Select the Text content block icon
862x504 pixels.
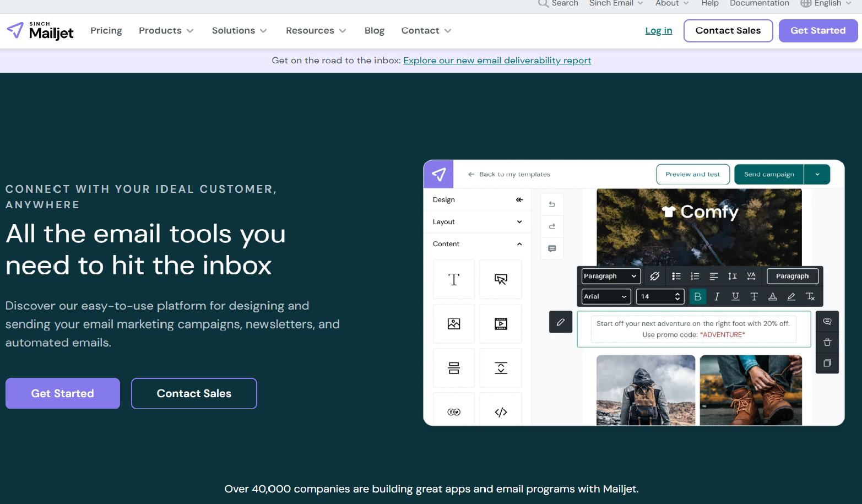click(x=453, y=279)
